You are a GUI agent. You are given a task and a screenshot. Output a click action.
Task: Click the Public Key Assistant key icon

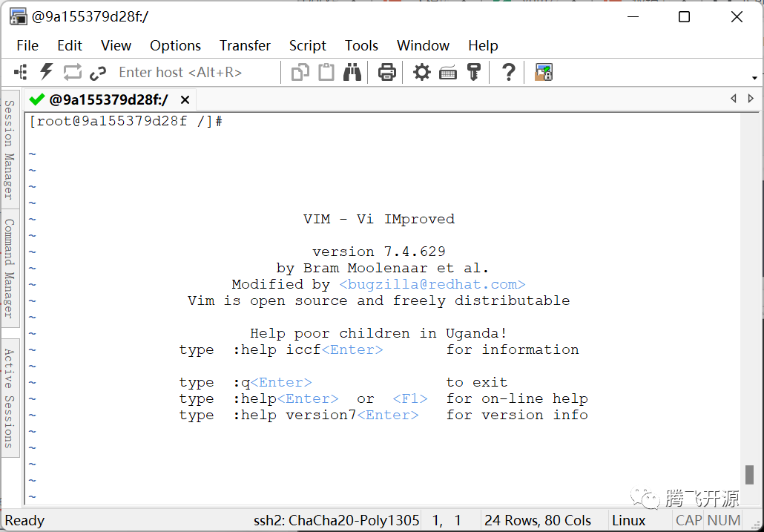click(473, 72)
